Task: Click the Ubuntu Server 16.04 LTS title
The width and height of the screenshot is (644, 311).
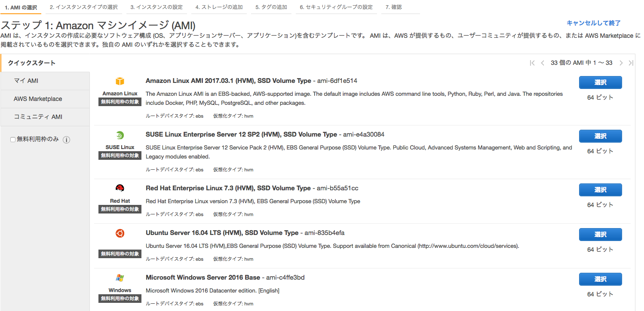Action: [x=222, y=233]
